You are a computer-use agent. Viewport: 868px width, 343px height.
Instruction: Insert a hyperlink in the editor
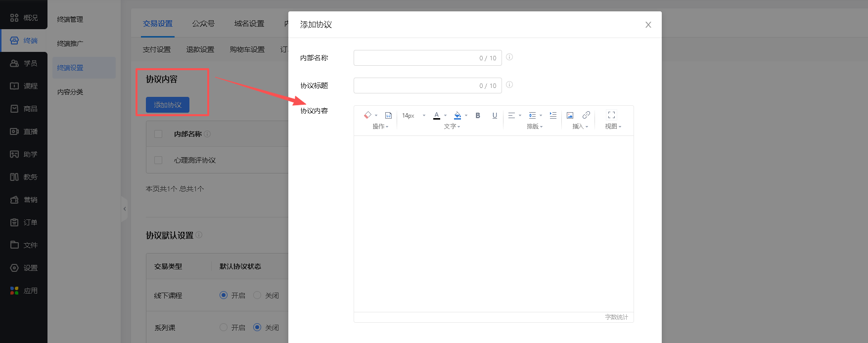(586, 115)
